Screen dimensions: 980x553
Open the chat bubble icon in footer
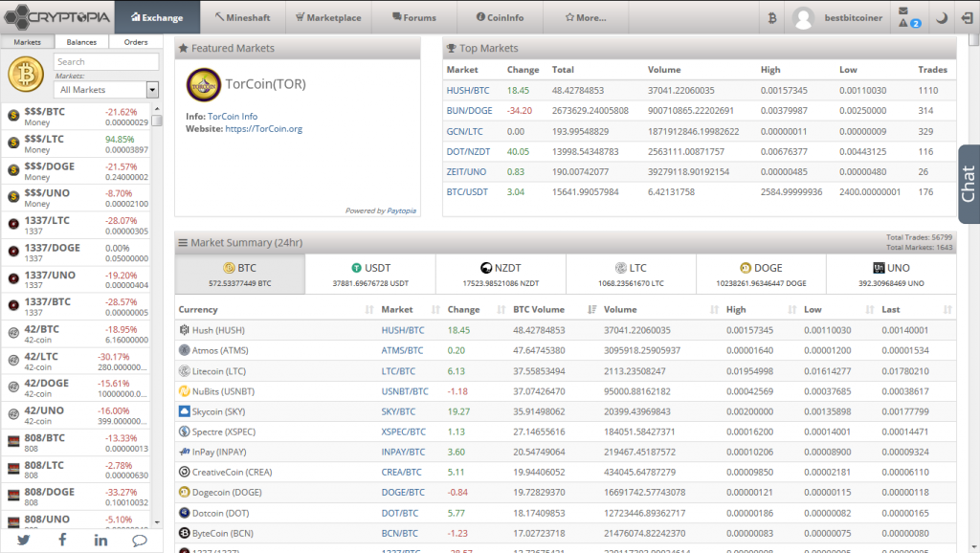click(x=140, y=541)
